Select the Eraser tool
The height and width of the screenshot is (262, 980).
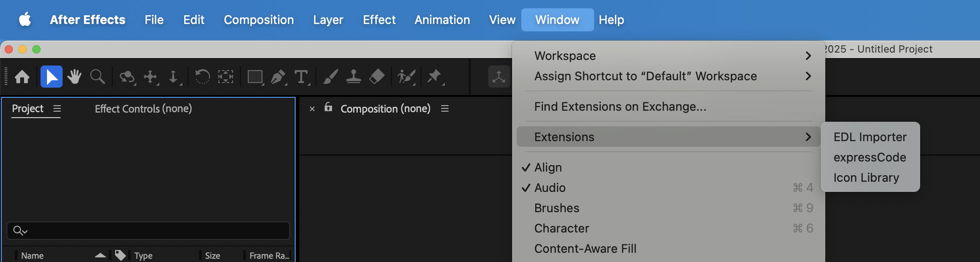coord(377,77)
